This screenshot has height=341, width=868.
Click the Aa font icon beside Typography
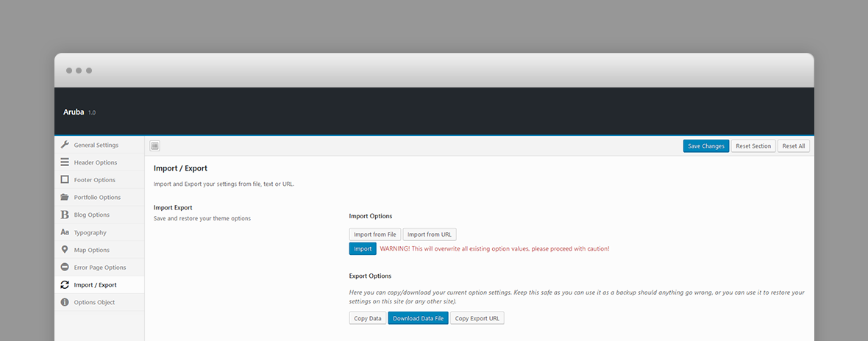tap(65, 233)
